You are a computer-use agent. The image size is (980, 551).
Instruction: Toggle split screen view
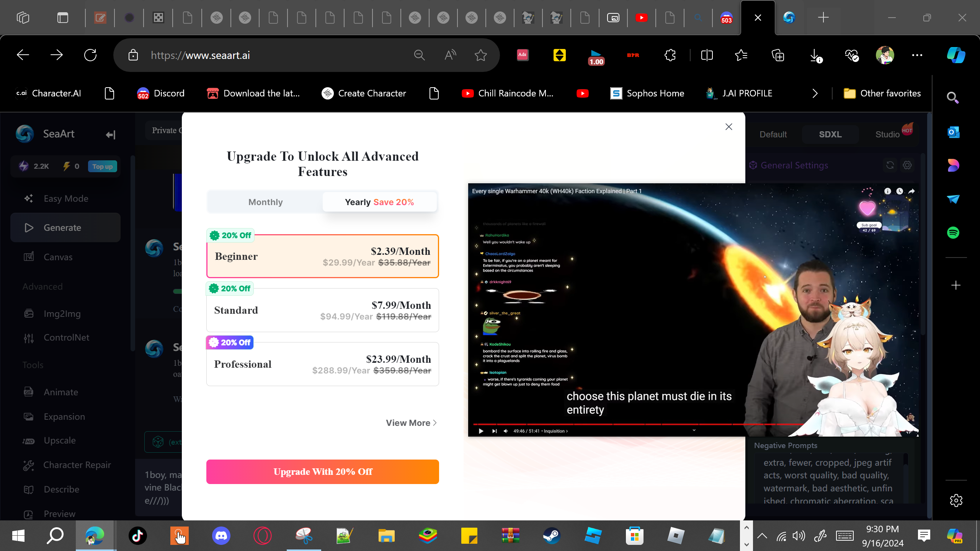(x=707, y=55)
